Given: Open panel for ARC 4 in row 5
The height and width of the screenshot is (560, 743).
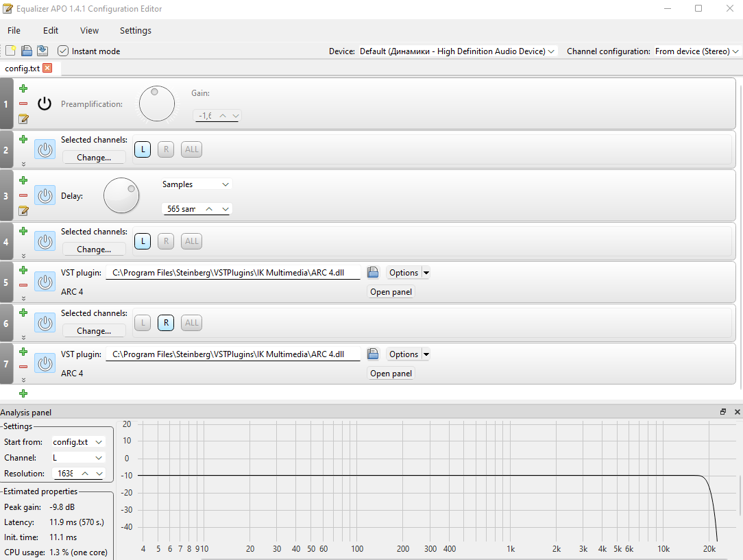Looking at the screenshot, I should pyautogui.click(x=391, y=292).
